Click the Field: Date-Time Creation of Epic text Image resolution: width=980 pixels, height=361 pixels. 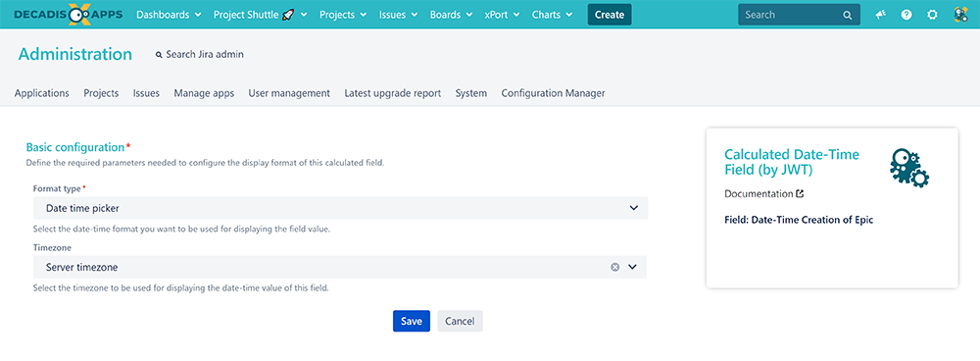pos(799,220)
